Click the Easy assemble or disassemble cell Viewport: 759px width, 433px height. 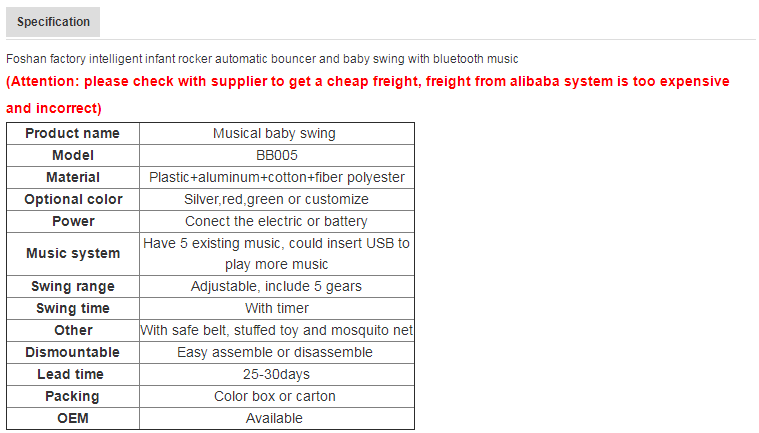(276, 353)
